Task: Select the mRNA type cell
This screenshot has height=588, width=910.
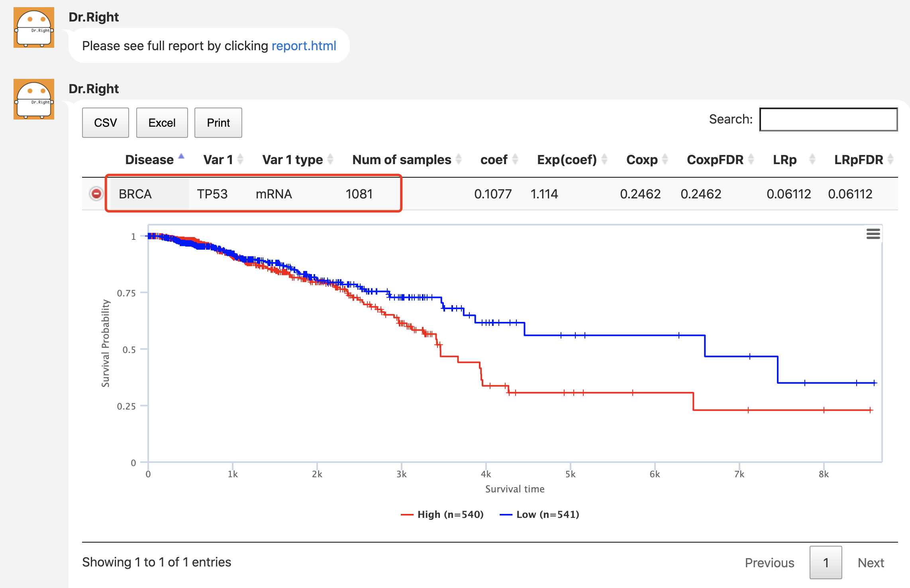Action: pos(274,194)
